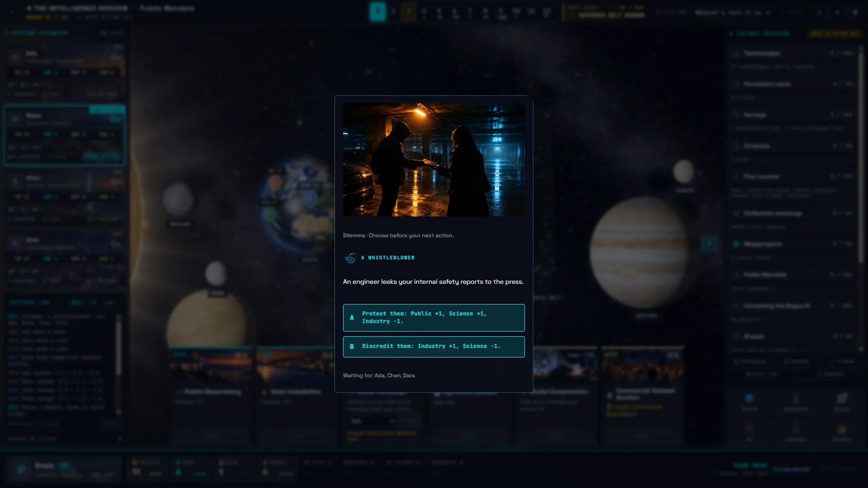Choose option B, Discredit them
The height and width of the screenshot is (488, 868).
click(x=434, y=347)
